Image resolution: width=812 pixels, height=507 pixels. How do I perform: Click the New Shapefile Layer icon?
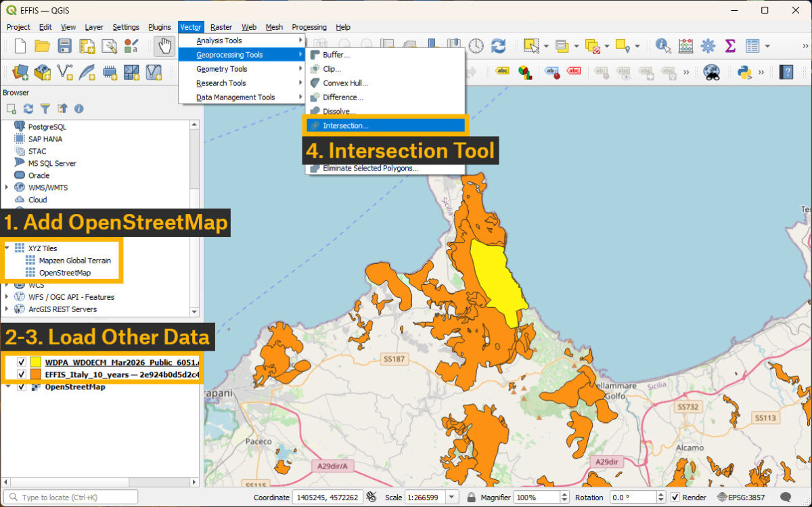pyautogui.click(x=65, y=71)
